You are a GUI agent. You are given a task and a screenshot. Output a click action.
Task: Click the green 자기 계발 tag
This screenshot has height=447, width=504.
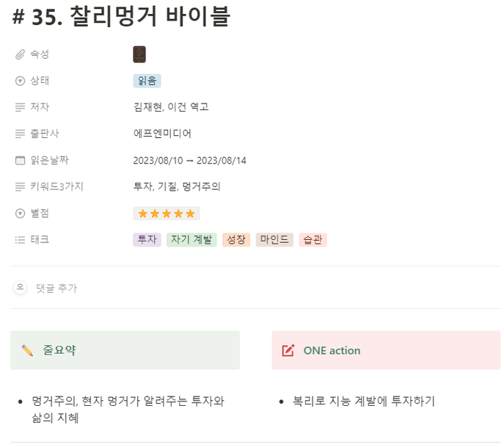(191, 239)
